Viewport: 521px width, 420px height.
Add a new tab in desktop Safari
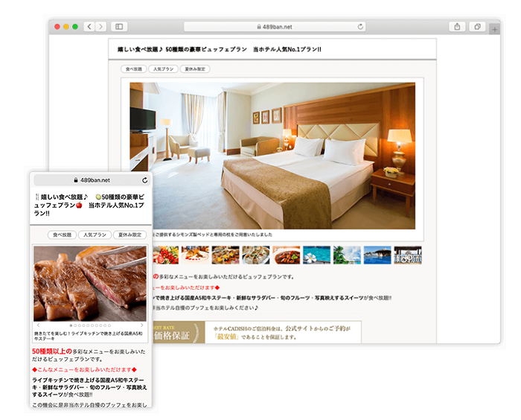click(495, 29)
